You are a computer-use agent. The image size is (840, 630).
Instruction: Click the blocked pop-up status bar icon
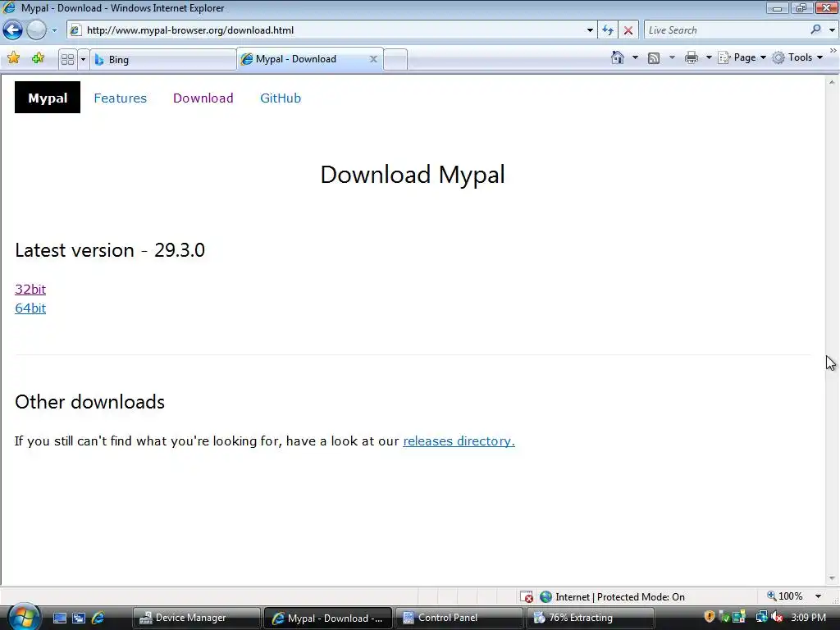pos(527,597)
